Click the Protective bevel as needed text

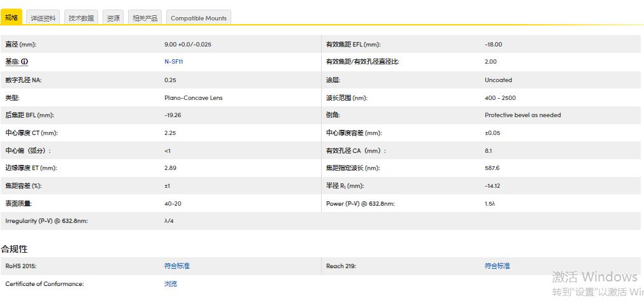(x=522, y=115)
